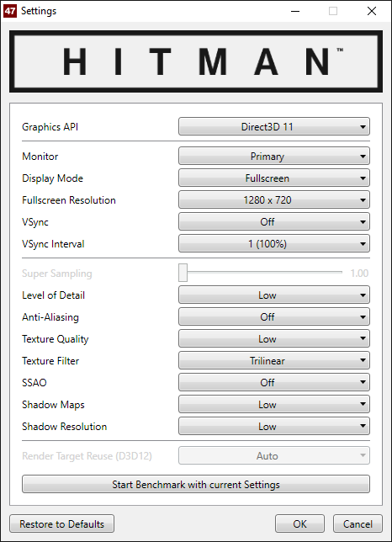
Task: Click the Anti-Aliasing label
Action: click(50, 317)
